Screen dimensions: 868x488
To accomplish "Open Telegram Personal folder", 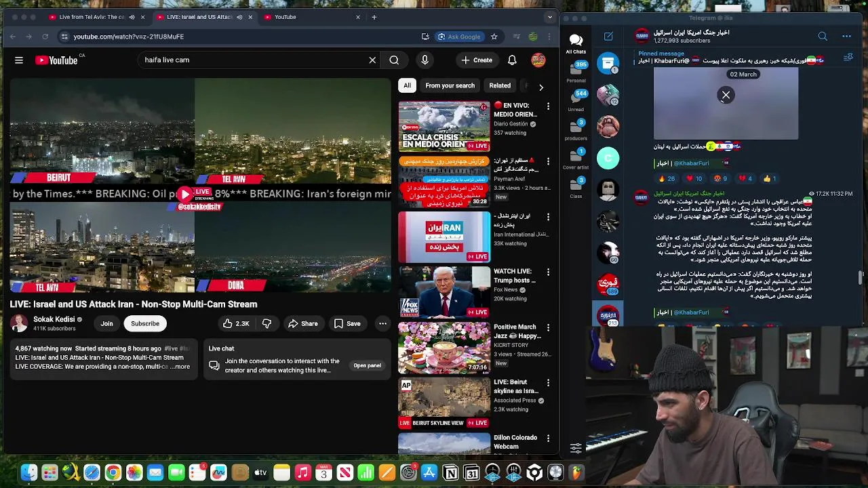I will 576,73.
